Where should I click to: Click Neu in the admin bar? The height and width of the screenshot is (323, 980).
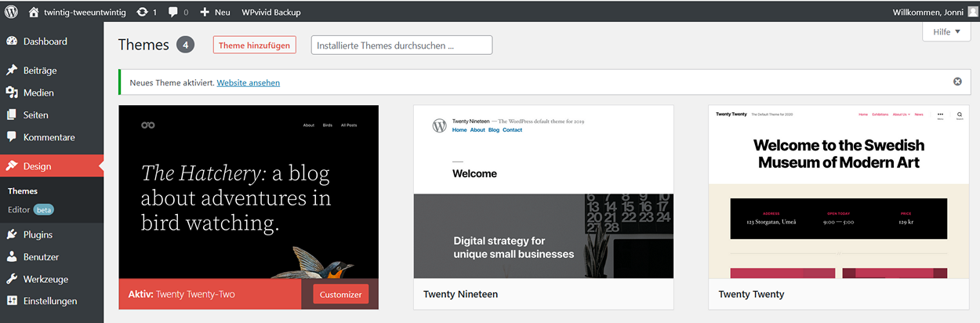222,12
